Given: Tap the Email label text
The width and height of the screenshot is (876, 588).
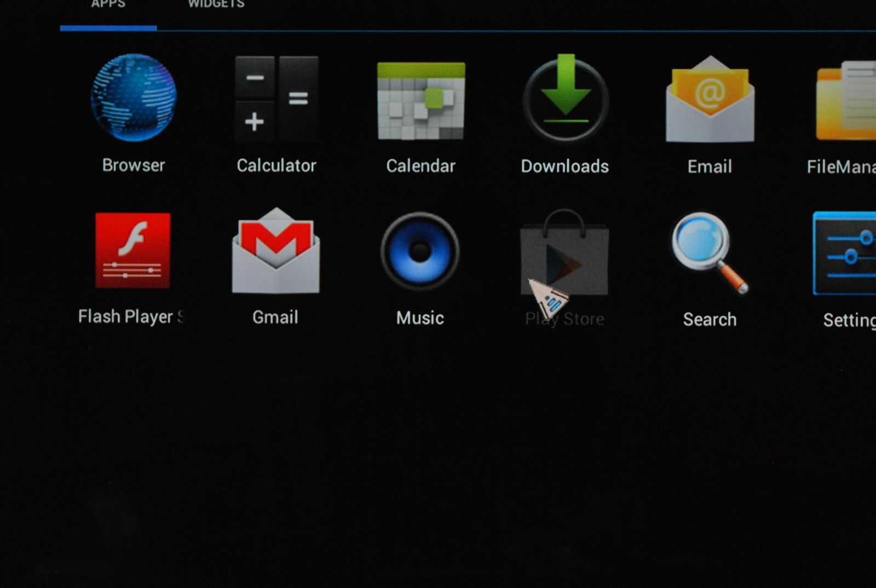Looking at the screenshot, I should 710,166.
